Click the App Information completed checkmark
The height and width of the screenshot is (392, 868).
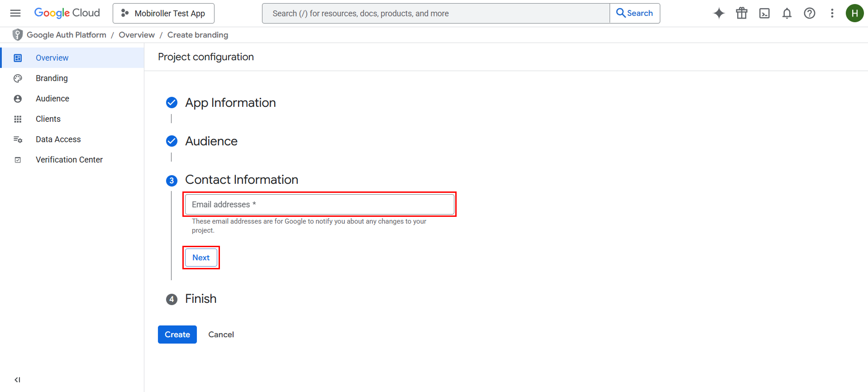(172, 103)
